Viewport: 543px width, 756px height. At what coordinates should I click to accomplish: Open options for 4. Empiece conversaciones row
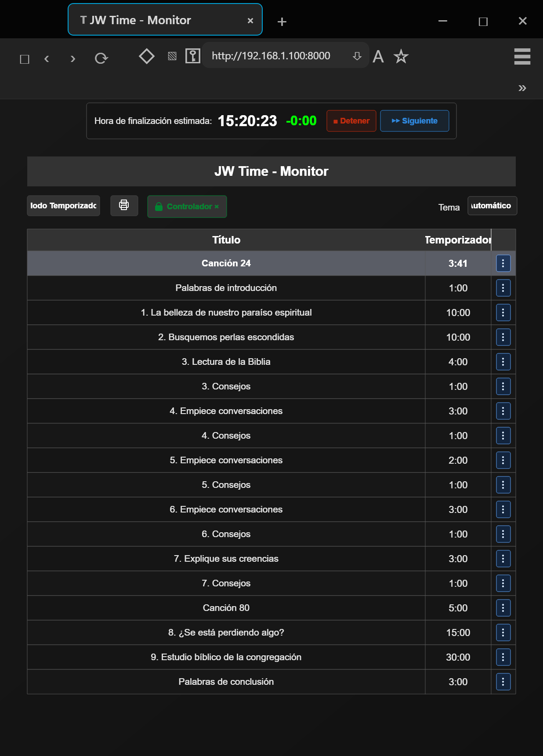coord(503,411)
